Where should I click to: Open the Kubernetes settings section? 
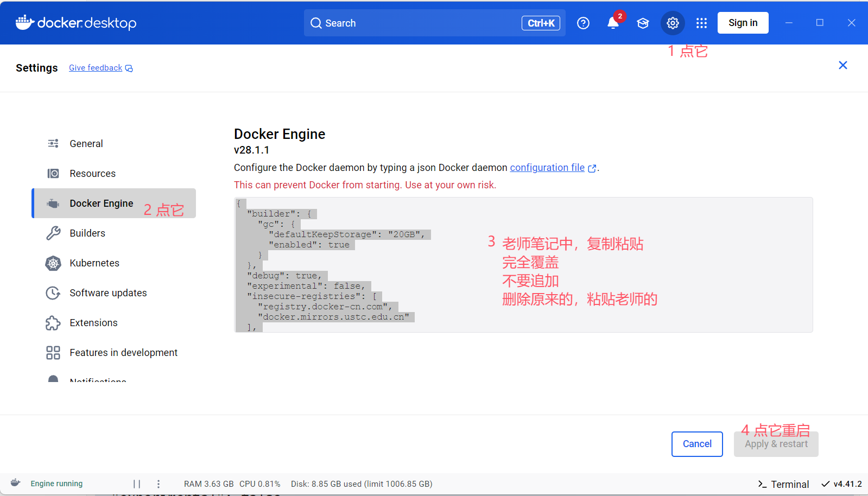(x=113, y=263)
